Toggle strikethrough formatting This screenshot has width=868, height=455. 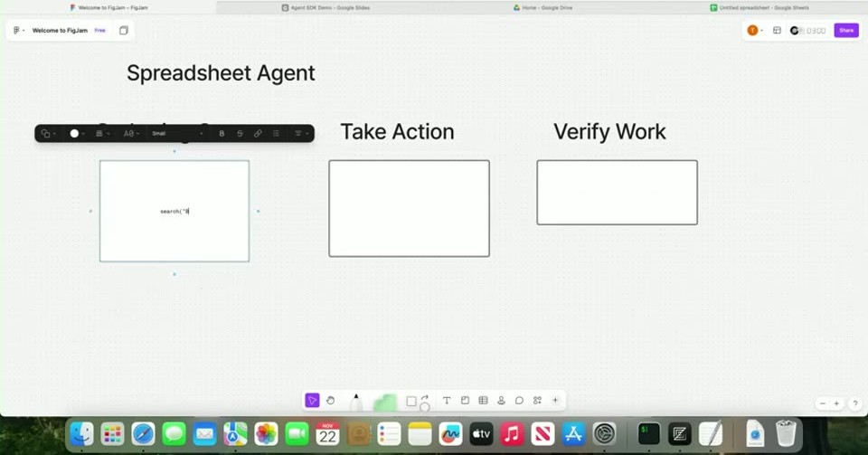click(x=240, y=133)
